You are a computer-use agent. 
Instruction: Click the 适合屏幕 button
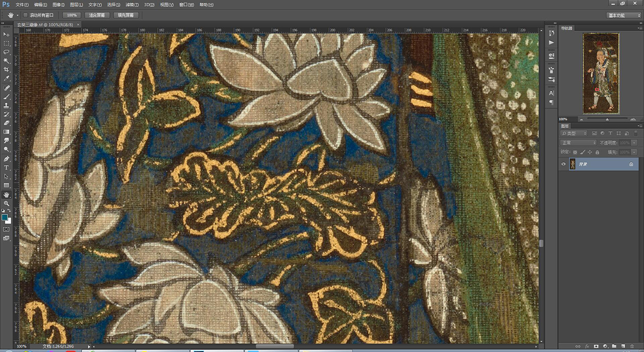coord(97,15)
